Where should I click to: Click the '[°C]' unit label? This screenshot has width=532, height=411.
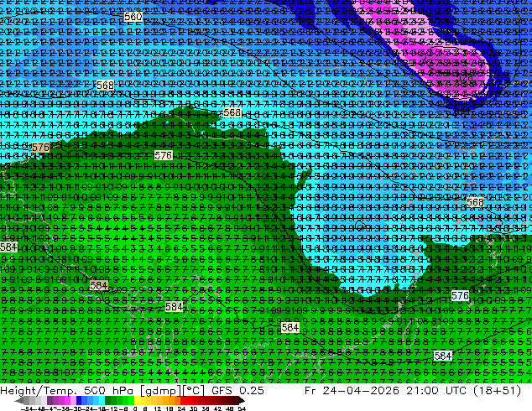pos(193,391)
